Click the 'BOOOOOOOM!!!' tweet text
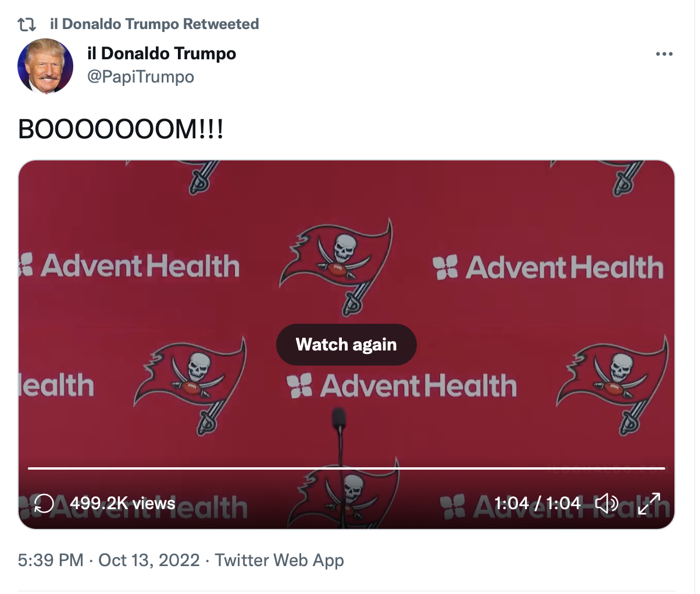Image resolution: width=700 pixels, height=594 pixels. click(x=121, y=129)
